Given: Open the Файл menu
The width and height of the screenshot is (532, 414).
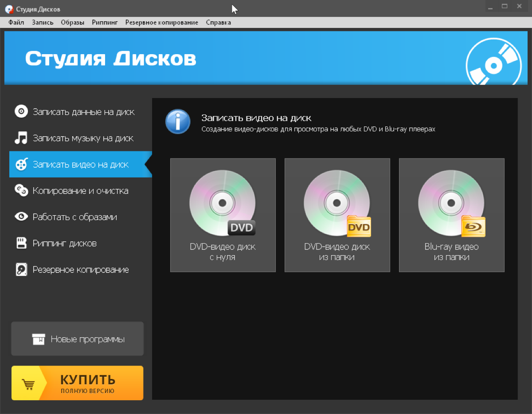Looking at the screenshot, I should pos(16,22).
